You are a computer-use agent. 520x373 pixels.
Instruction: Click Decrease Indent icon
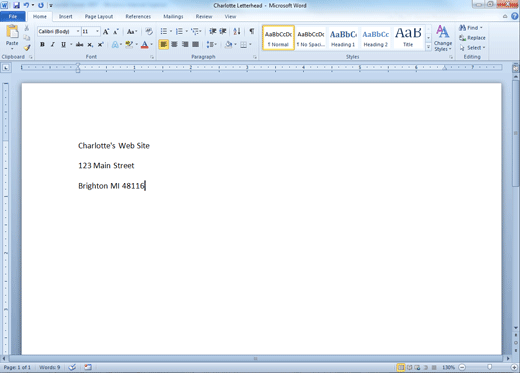(x=212, y=31)
